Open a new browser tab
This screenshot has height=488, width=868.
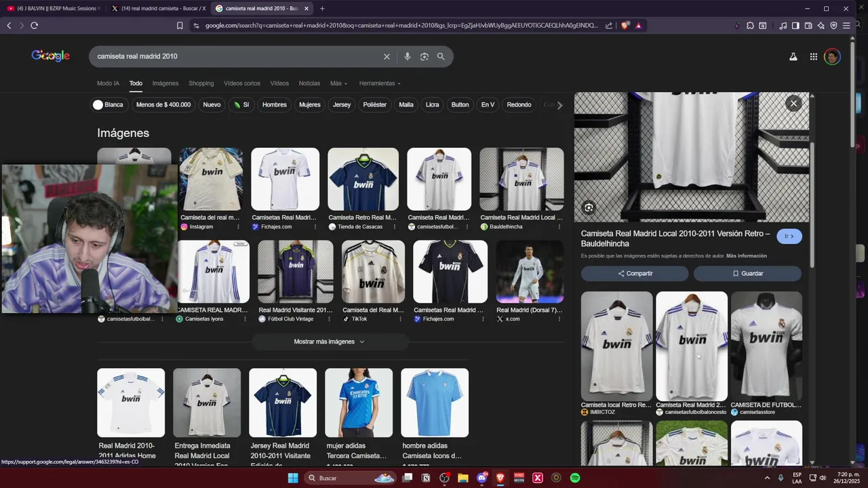pyautogui.click(x=322, y=9)
